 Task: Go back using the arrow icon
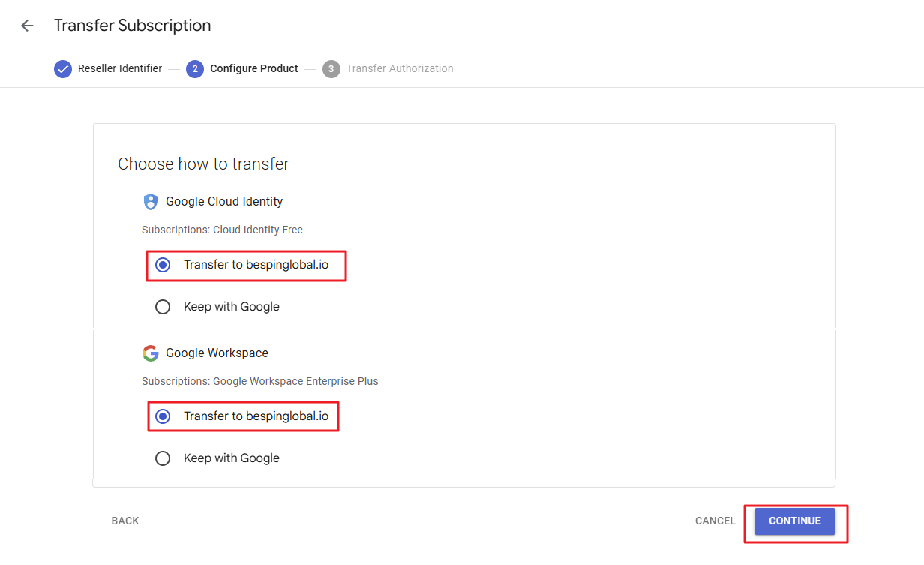click(27, 26)
